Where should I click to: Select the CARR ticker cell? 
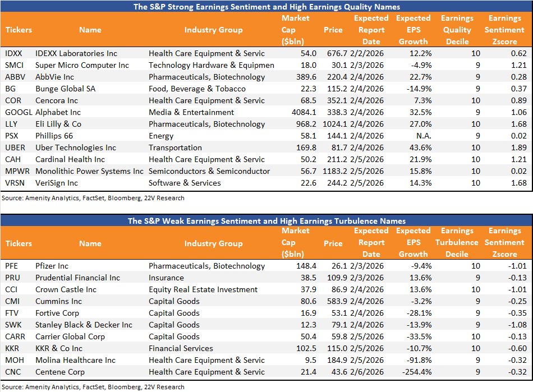tap(15, 336)
